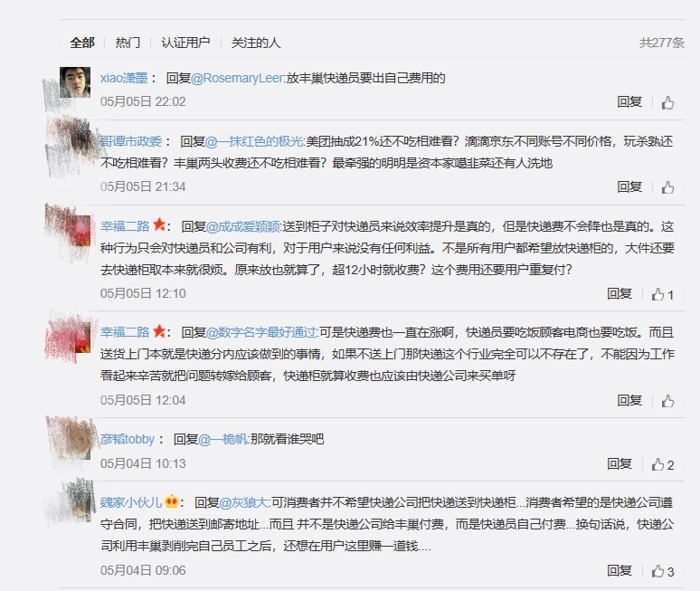Open 彦韬tobby username link
Viewport: 700px width, 591px height.
[x=128, y=439]
